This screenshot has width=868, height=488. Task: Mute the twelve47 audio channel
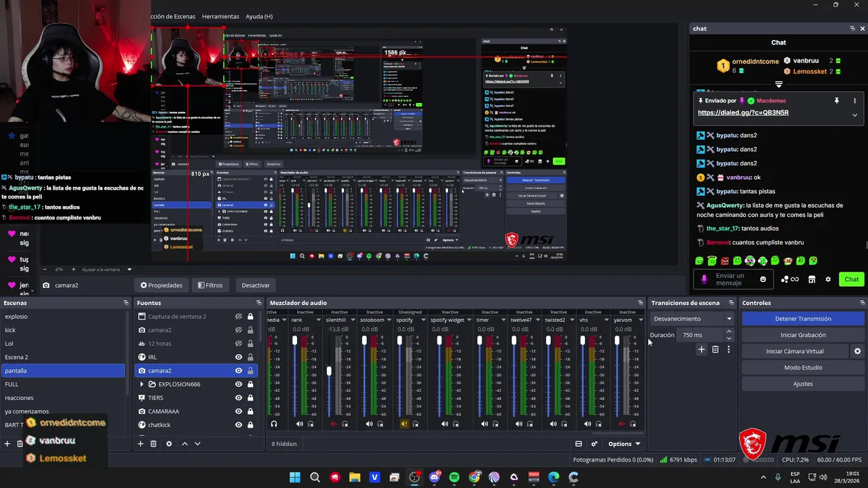click(x=519, y=424)
